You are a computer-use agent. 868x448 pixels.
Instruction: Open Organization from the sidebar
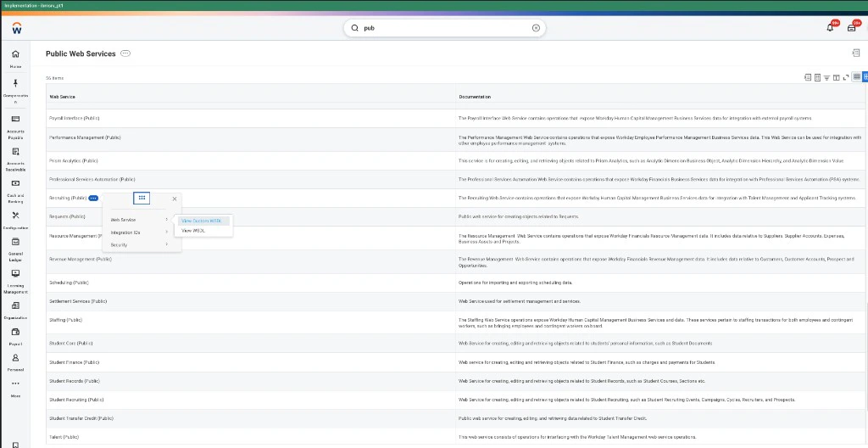click(15, 311)
